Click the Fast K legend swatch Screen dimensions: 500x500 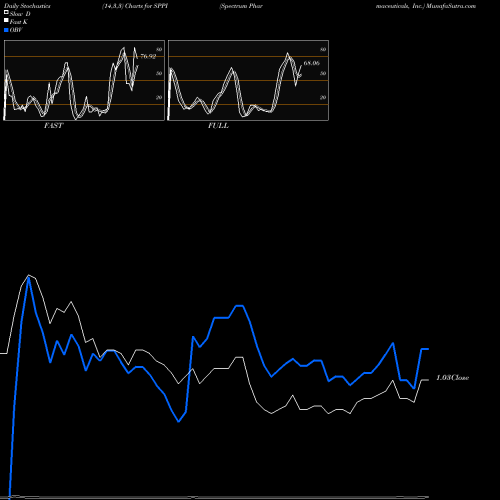point(6,20)
